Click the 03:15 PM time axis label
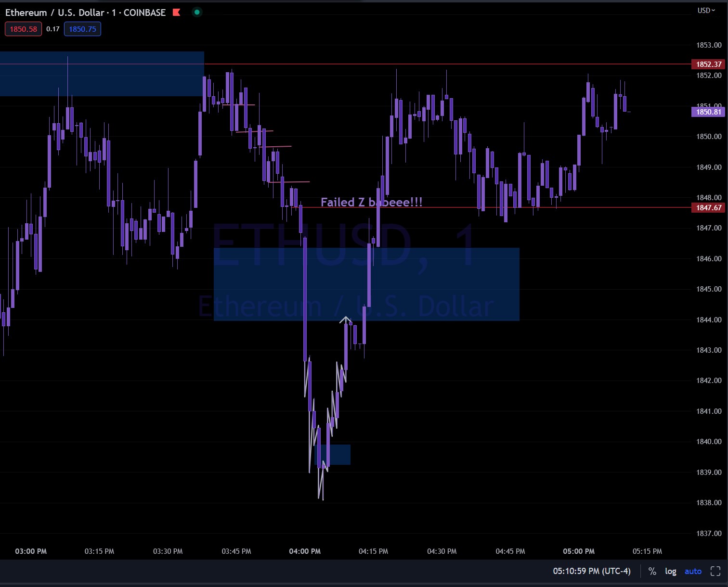The width and height of the screenshot is (728, 587). coord(99,551)
